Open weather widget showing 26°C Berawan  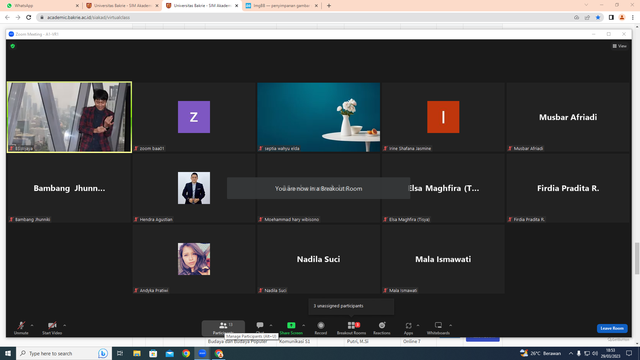[540, 353]
